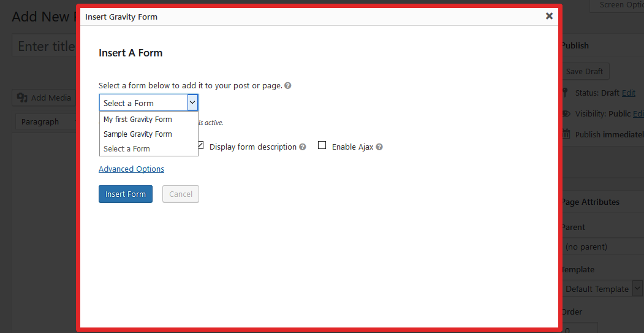The width and height of the screenshot is (644, 333).
Task: Enable Ajax checkbox
Action: [322, 145]
